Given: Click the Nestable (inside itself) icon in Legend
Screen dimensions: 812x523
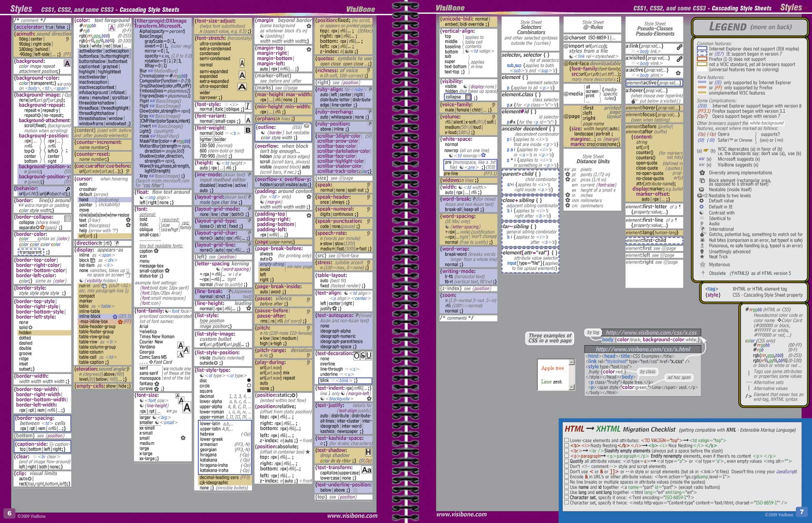Looking at the screenshot, I should pyautogui.click(x=702, y=189).
